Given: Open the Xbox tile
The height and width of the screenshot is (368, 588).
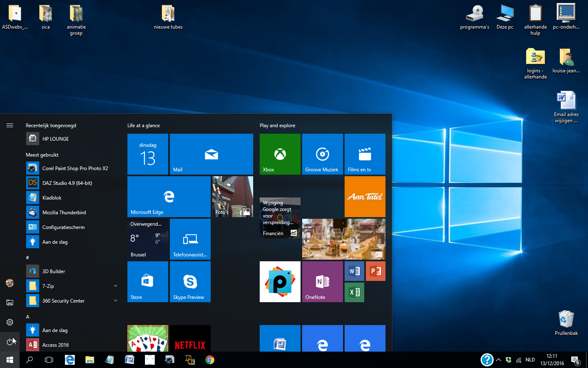Looking at the screenshot, I should [x=280, y=154].
